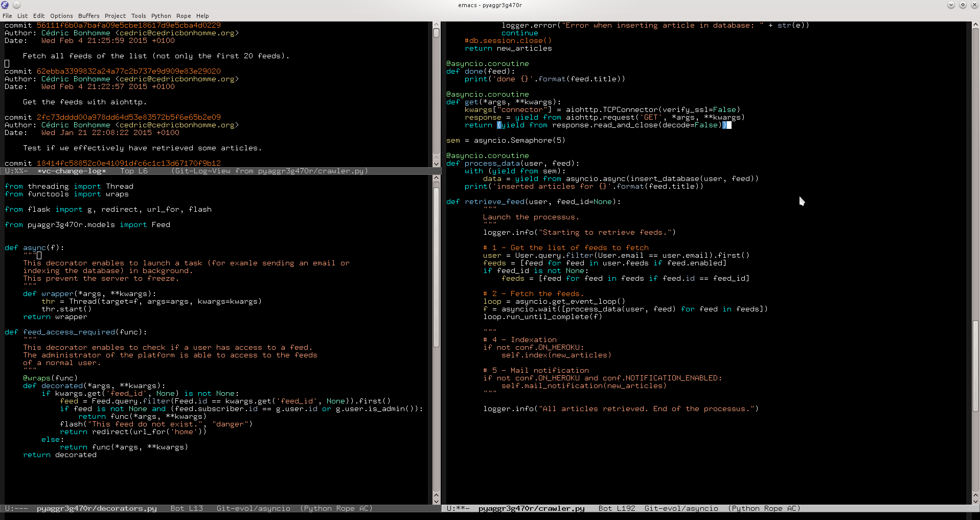This screenshot has height=520, width=980.
Task: Click scroll-up arrow of vc-change-log scrollbar
Action: [436, 25]
